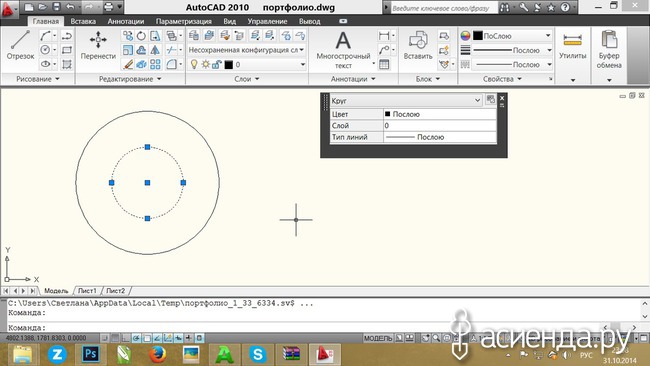Expand the Блок panel
This screenshot has height=366, width=650.
point(428,79)
